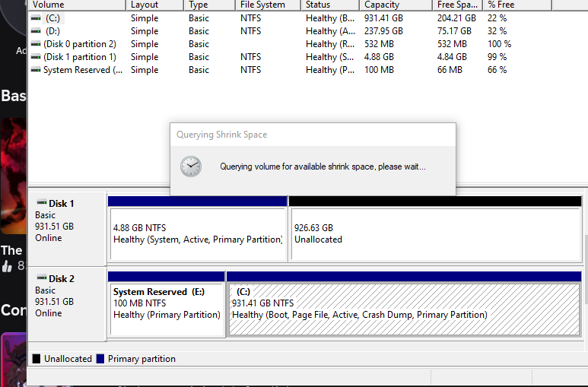This screenshot has height=387, width=588.
Task: Select the (C:) volume drive icon
Action: [36, 18]
